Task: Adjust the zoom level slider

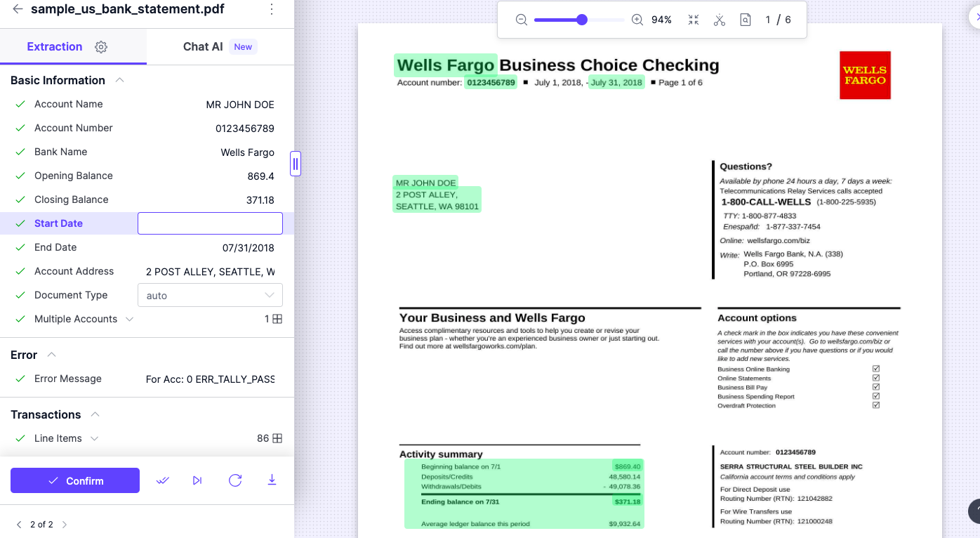Action: [x=581, y=20]
